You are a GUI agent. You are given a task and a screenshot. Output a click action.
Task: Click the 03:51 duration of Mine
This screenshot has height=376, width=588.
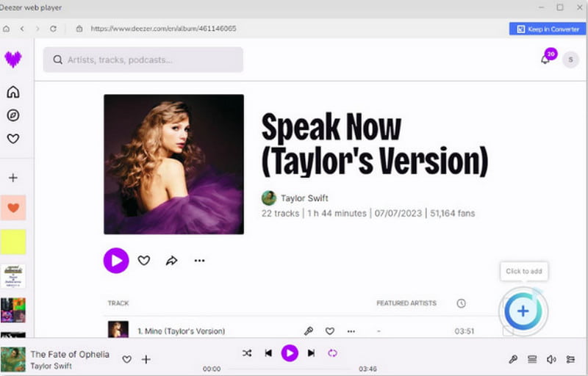click(465, 331)
